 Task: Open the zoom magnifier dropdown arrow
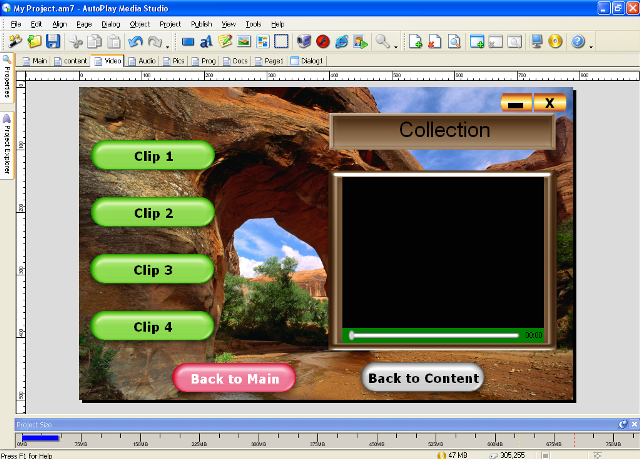coord(396,43)
